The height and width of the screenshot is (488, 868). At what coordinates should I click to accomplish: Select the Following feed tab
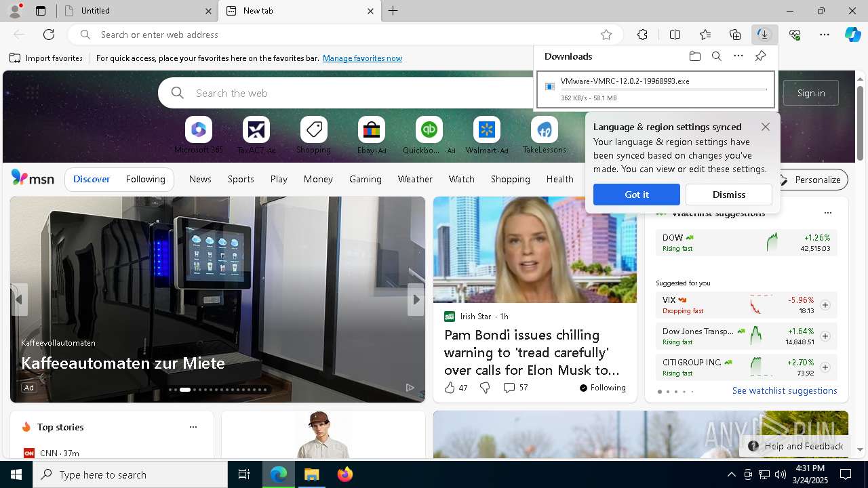pos(145,179)
